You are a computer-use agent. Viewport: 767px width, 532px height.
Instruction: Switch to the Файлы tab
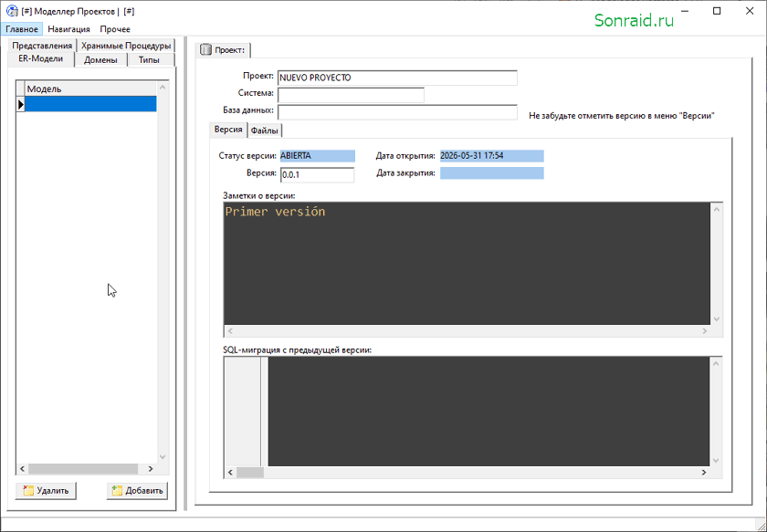click(x=265, y=130)
